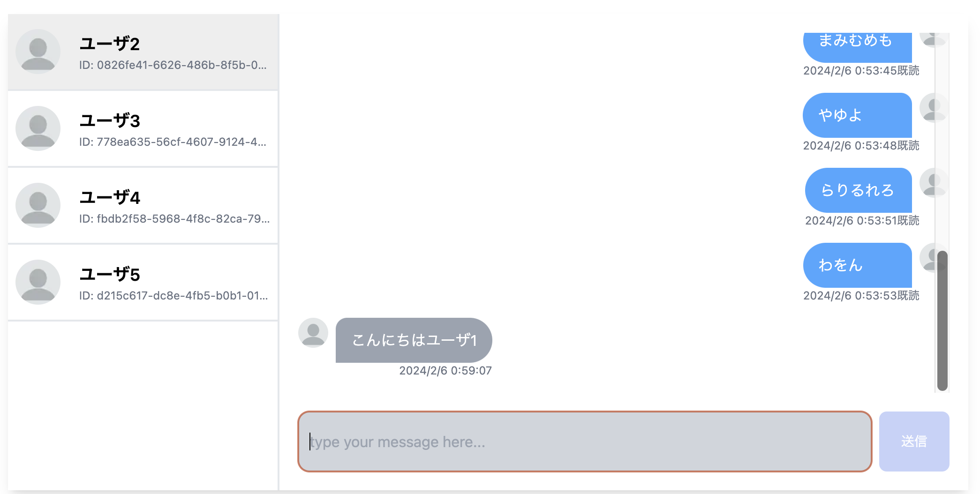This screenshot has height=494, width=980.
Task: Click the わをん message bubble
Action: point(857,265)
